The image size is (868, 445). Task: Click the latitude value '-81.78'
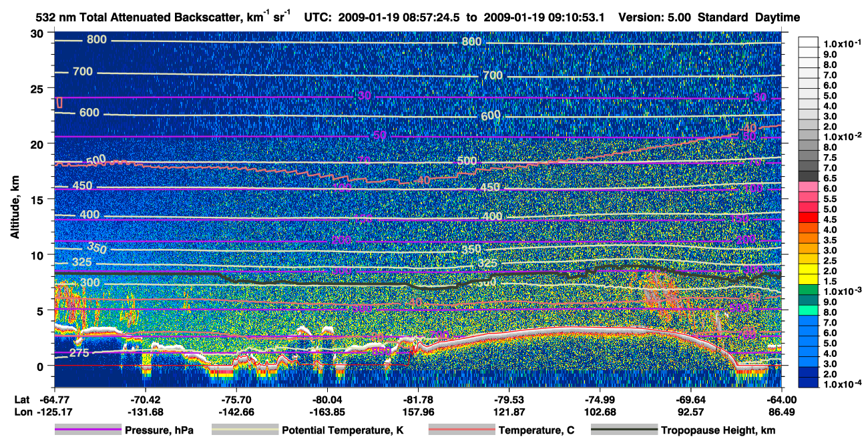(x=418, y=399)
